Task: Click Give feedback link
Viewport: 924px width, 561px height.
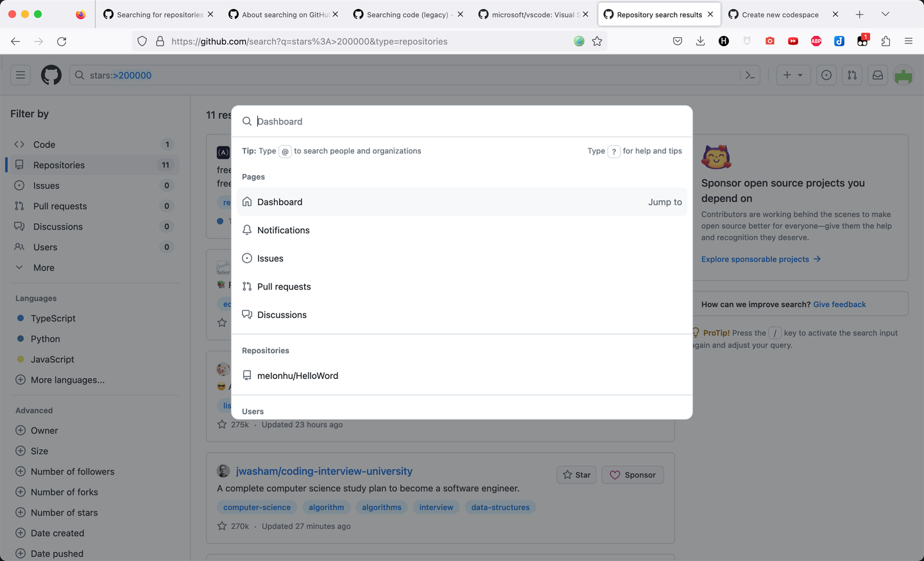Action: 839,305
